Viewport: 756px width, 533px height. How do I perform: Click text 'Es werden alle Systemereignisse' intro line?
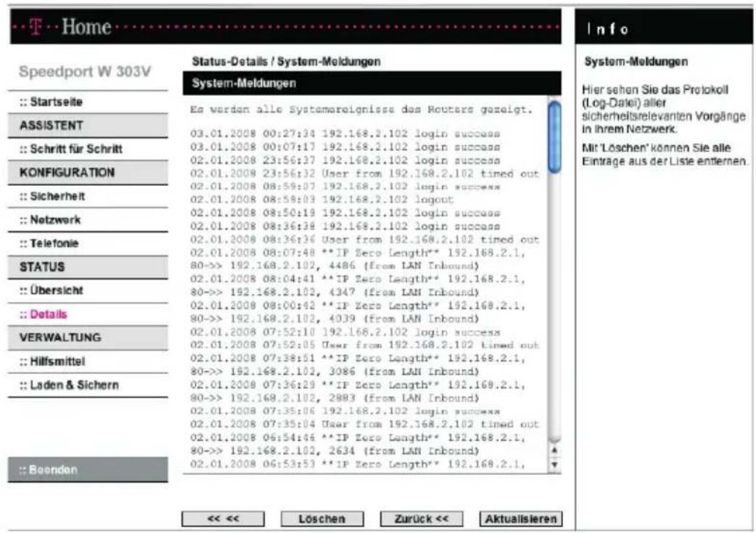tap(361, 110)
